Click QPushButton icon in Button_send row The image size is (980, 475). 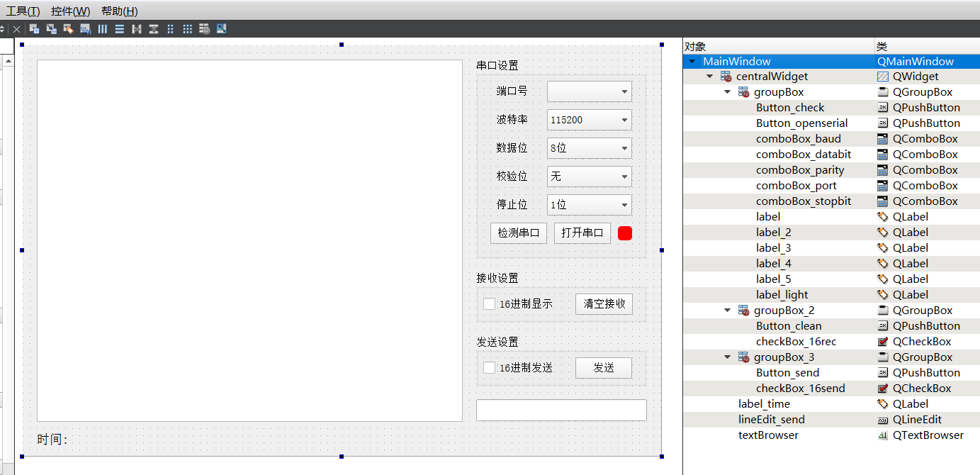(883, 373)
